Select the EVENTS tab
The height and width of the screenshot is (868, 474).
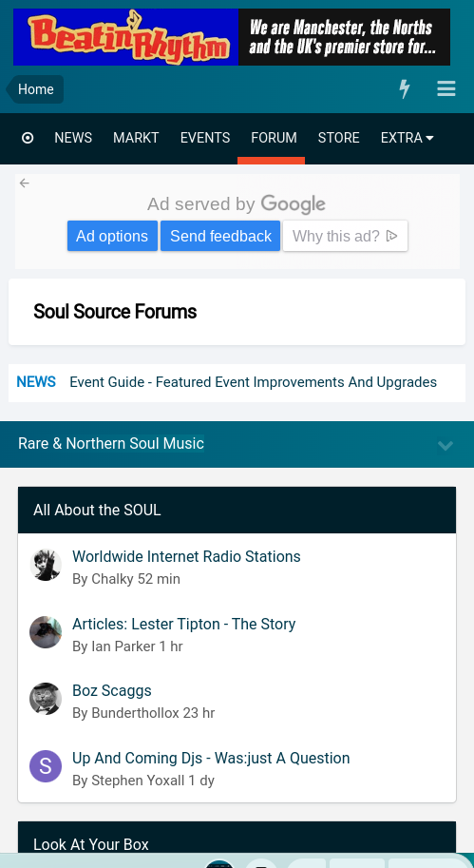point(205,138)
